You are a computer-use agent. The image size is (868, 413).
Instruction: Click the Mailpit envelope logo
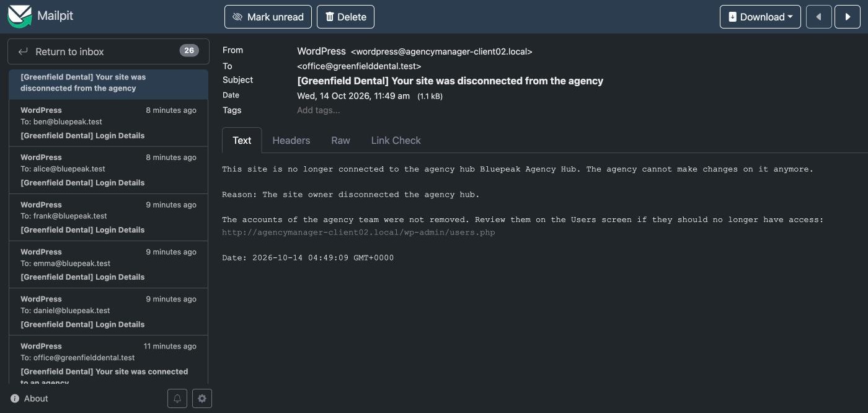tap(19, 16)
